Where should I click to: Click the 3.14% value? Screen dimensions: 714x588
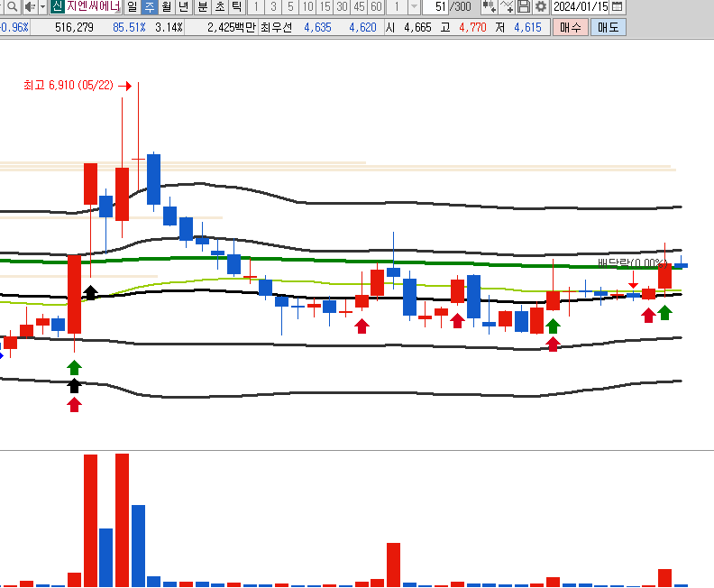[x=169, y=27]
